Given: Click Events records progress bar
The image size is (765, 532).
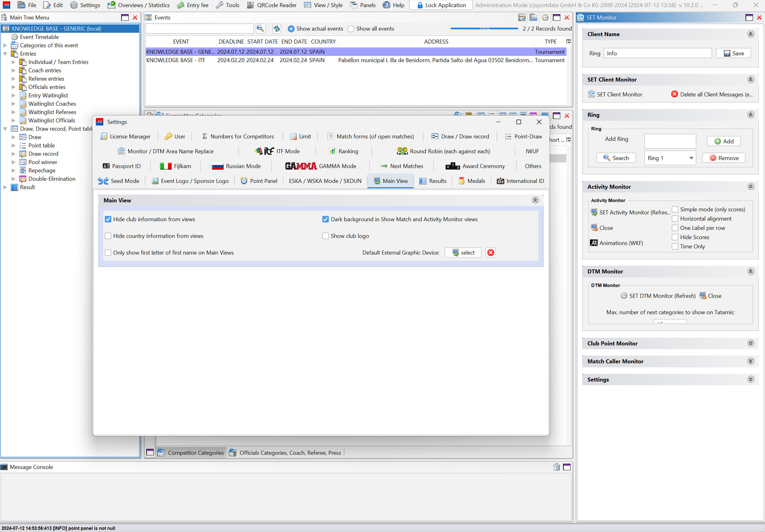Looking at the screenshot, I should (x=484, y=29).
